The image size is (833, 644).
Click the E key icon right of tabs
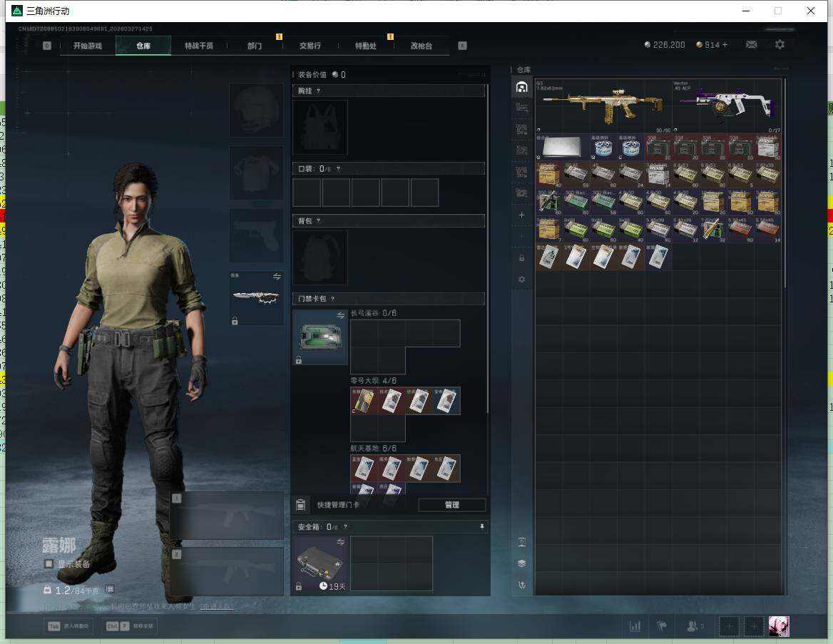pos(462,46)
